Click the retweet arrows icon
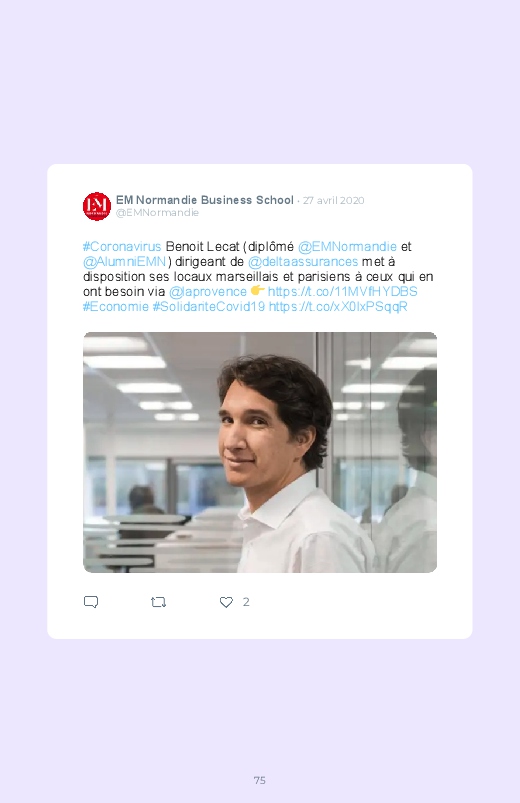This screenshot has height=803, width=520. [x=158, y=602]
